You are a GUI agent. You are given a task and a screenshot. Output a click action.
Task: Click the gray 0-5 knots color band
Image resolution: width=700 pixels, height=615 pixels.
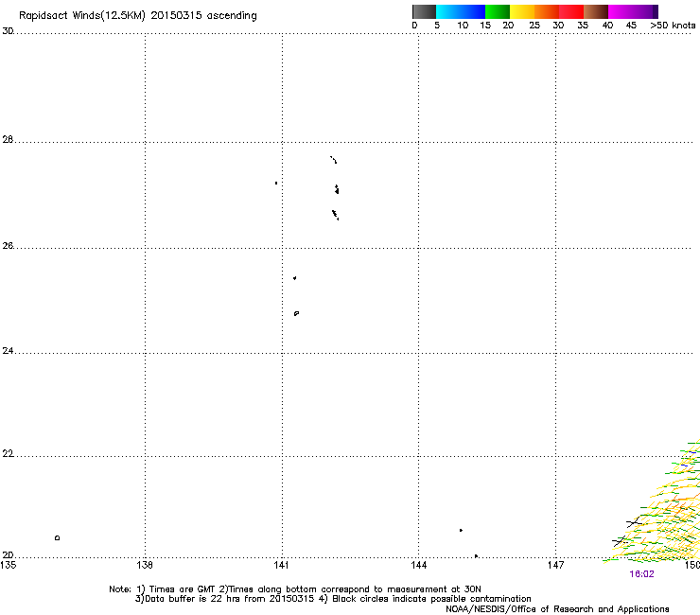click(424, 11)
